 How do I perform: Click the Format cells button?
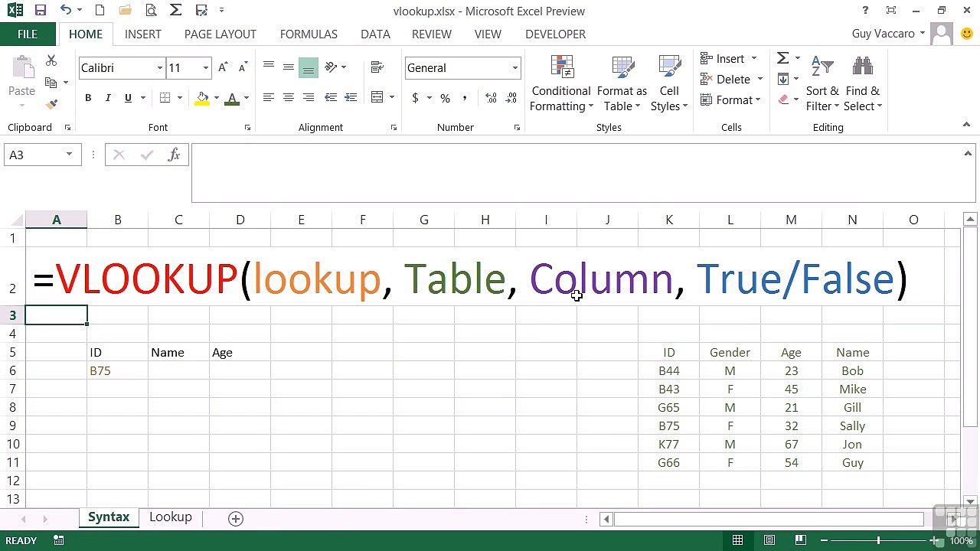coord(732,100)
